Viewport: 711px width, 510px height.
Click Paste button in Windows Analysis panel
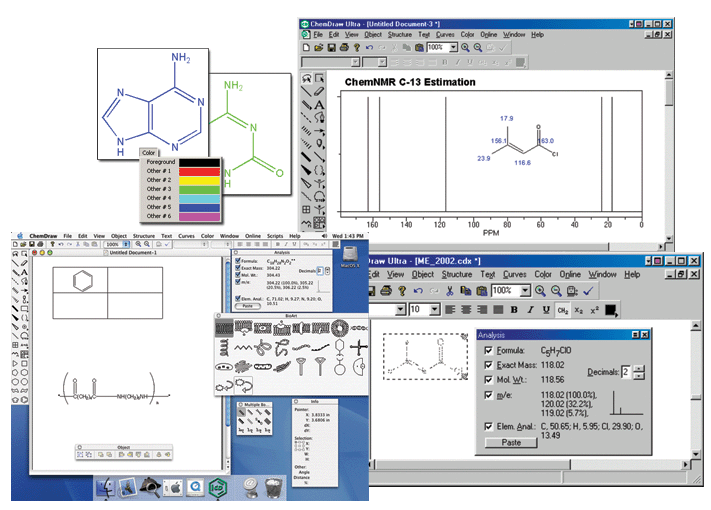click(x=511, y=442)
